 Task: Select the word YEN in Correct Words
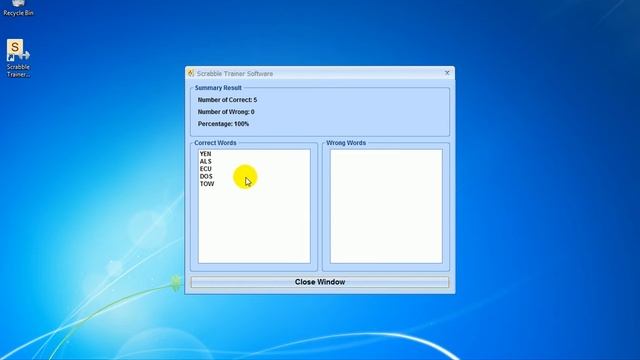click(x=205, y=154)
